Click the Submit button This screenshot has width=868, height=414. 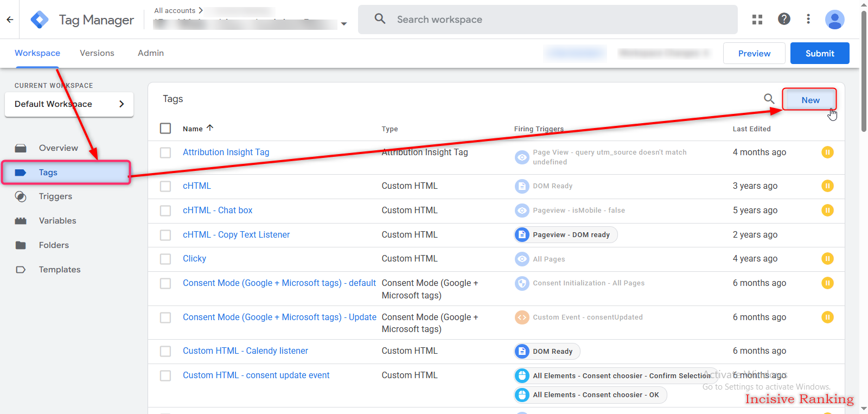pos(820,53)
